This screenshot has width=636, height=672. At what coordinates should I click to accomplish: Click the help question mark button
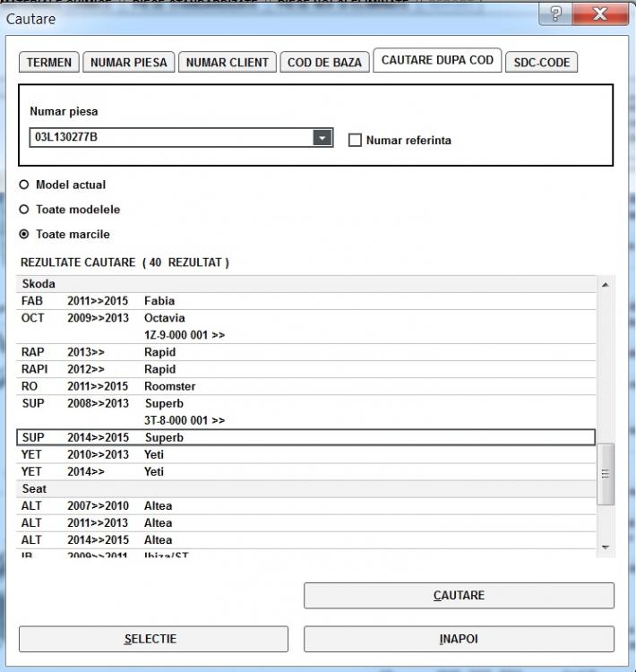pyautogui.click(x=556, y=14)
